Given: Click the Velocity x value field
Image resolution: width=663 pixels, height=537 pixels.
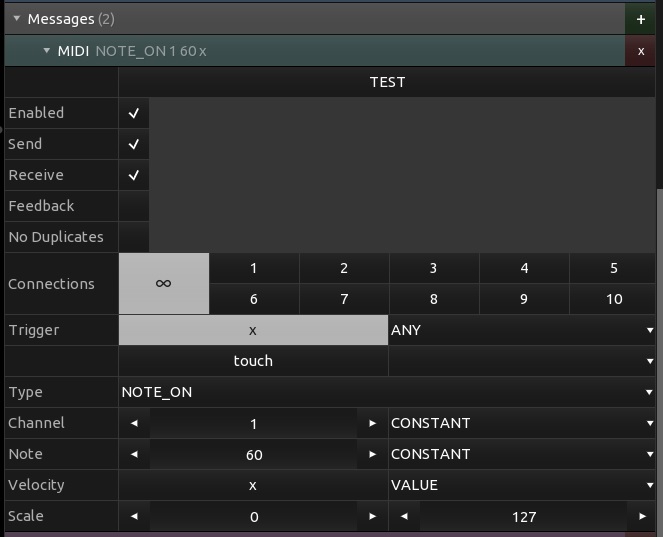Looking at the screenshot, I should tap(253, 485).
